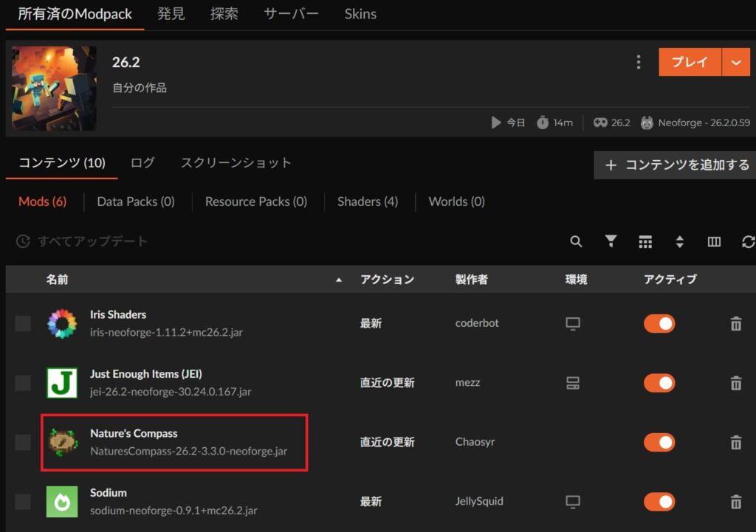Open the filter funnel icon

point(611,241)
